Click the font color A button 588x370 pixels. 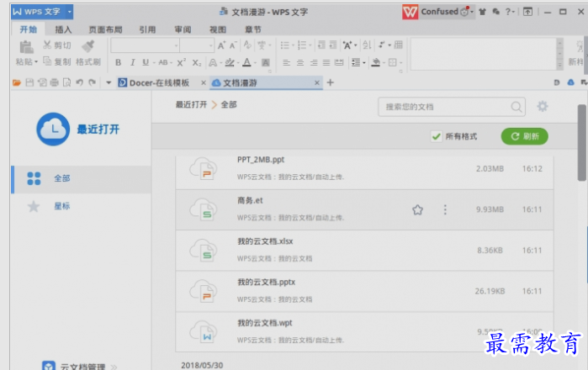click(x=246, y=62)
